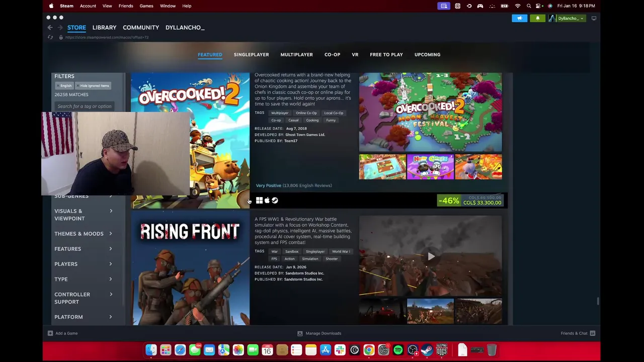Open the Library section
Image resolution: width=644 pixels, height=362 pixels.
pos(104,28)
